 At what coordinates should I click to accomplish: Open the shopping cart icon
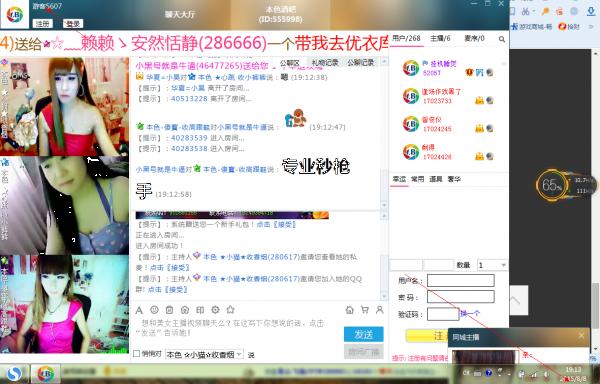click(365, 310)
